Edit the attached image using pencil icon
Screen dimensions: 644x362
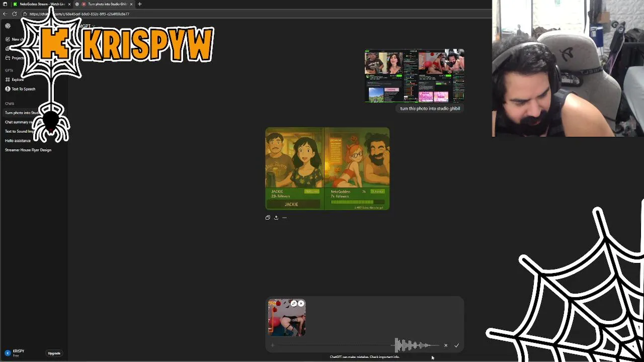[x=294, y=304]
